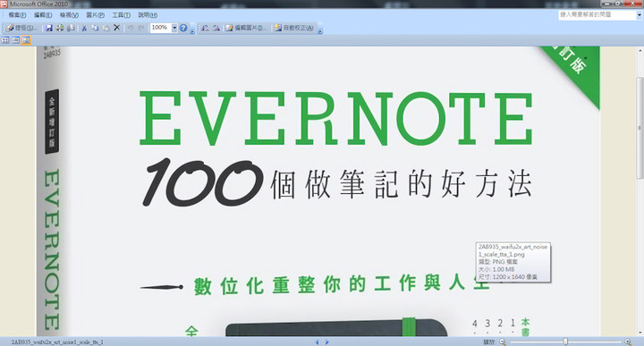Open the 工具(T) menu
The image size is (644, 346).
click(121, 15)
